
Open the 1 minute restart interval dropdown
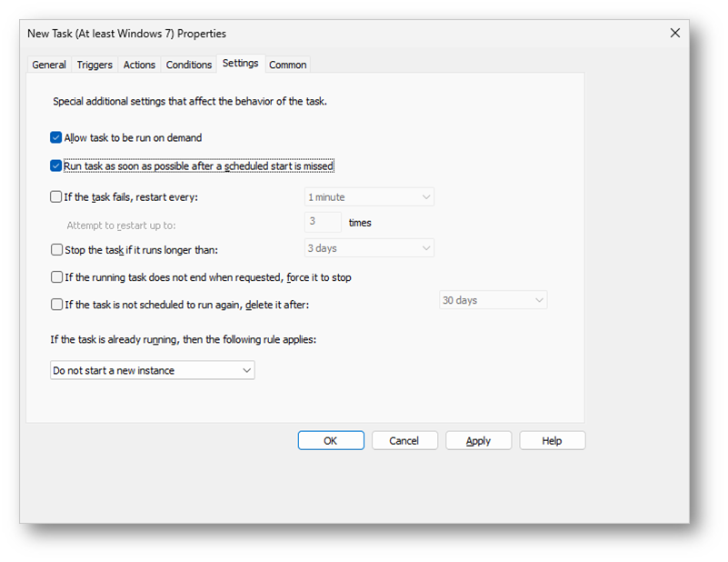369,197
